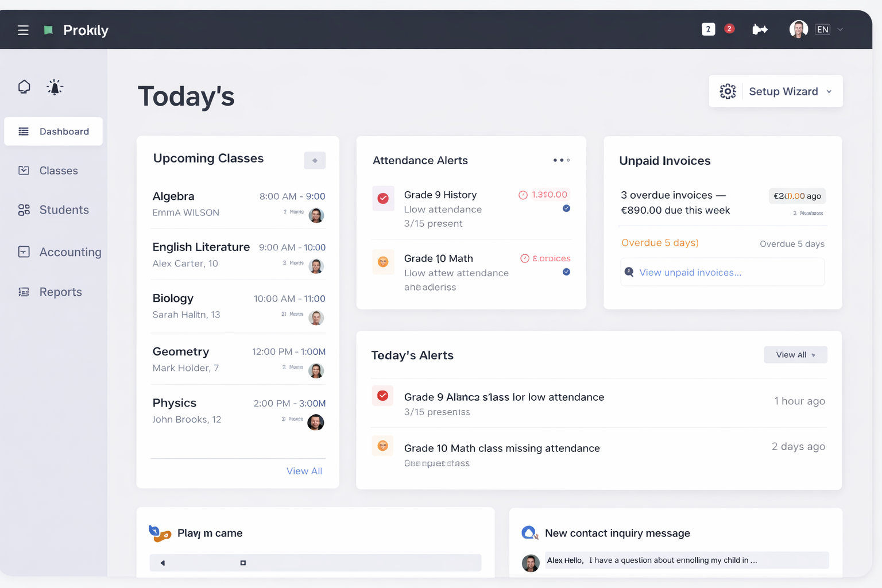Go to Accounting in the sidebar
The height and width of the screenshot is (588, 882).
tap(69, 252)
